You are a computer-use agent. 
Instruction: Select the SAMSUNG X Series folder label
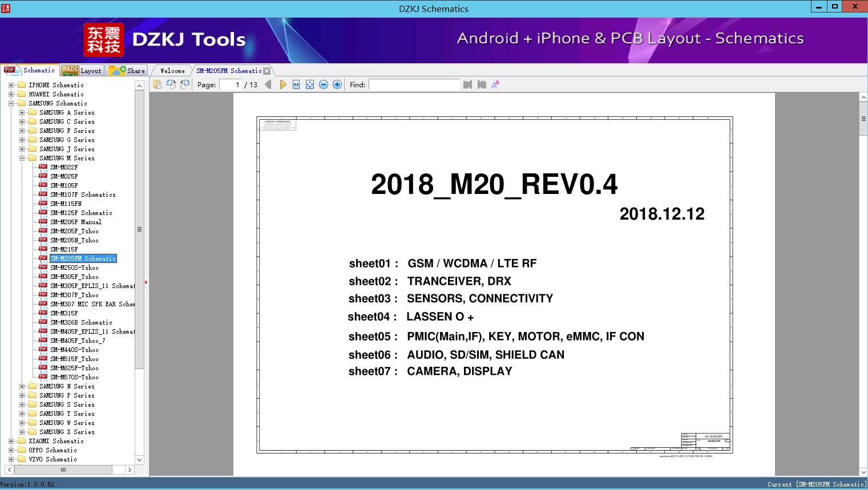pos(67,432)
